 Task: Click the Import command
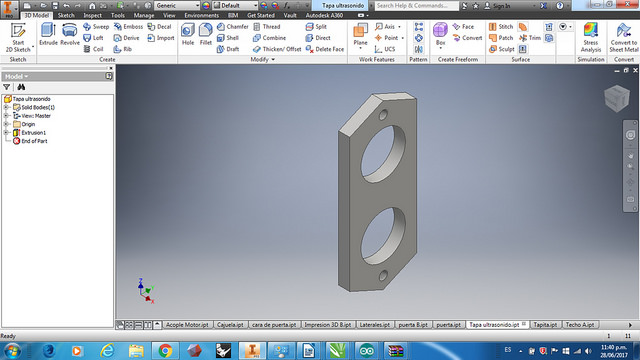click(160, 38)
